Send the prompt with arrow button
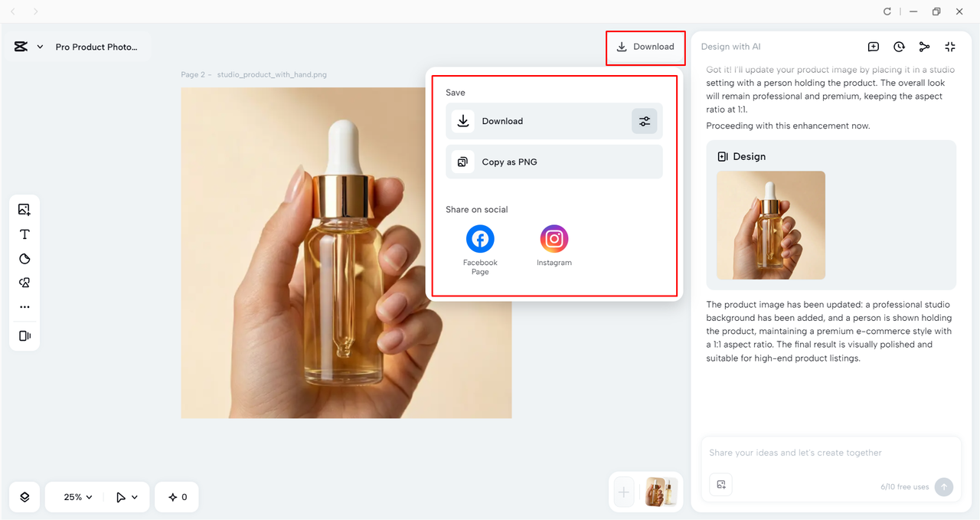980x520 pixels. pos(944,487)
